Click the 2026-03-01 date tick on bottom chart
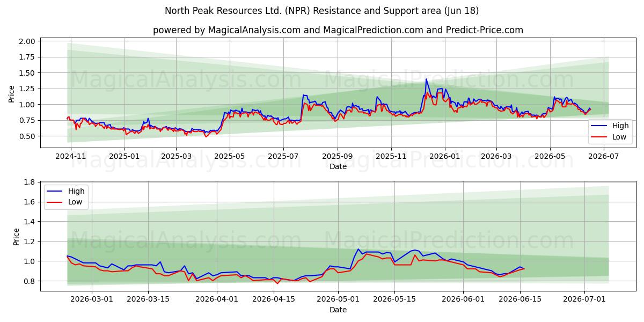This screenshot has width=644, height=322. click(x=91, y=299)
